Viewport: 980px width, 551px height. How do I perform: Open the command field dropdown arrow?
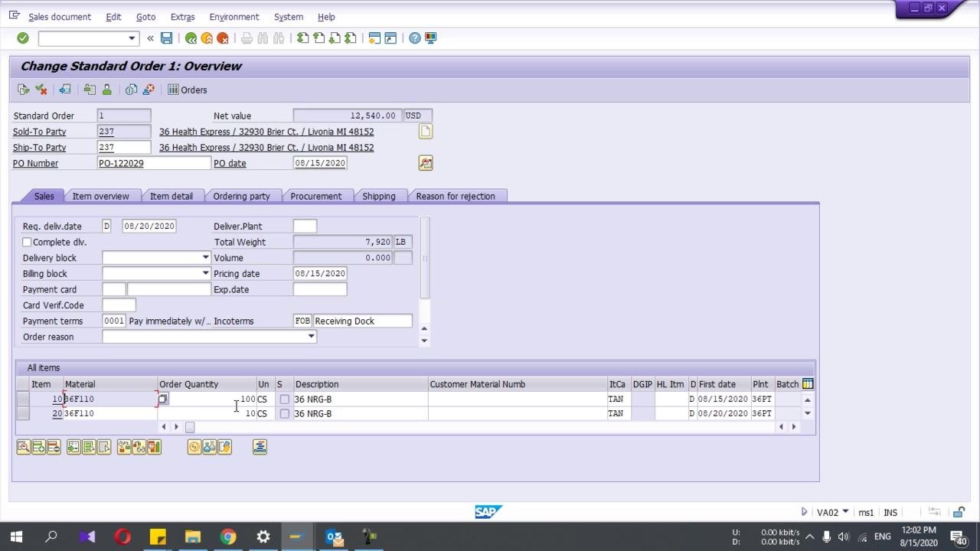(132, 38)
